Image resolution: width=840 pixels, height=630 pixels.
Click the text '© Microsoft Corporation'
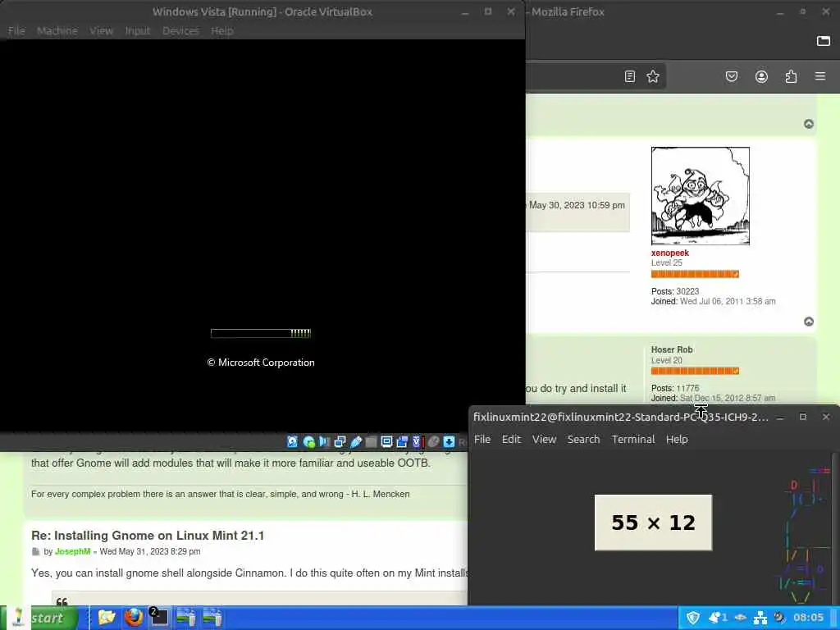coord(261,363)
